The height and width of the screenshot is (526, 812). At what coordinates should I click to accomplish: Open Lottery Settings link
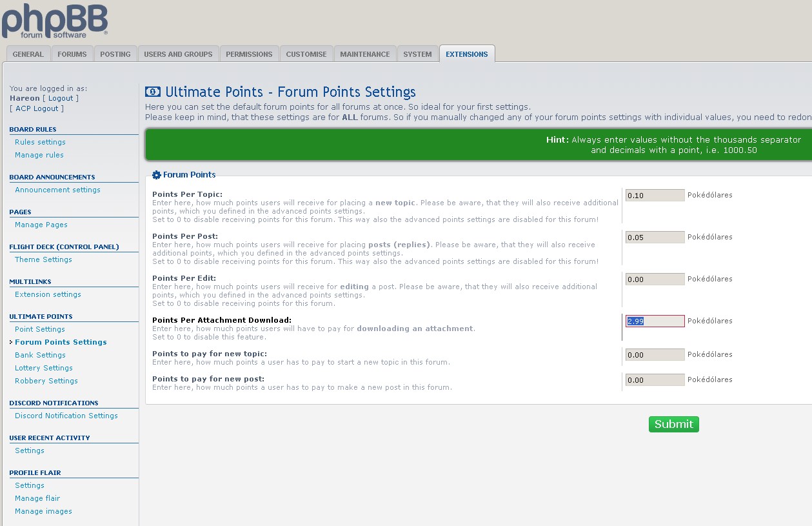click(44, 368)
